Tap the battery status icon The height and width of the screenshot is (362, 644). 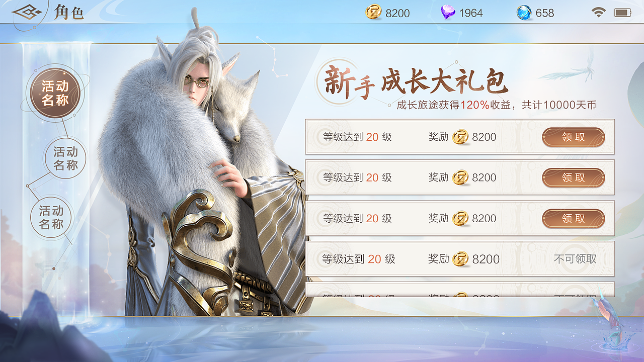coord(623,13)
